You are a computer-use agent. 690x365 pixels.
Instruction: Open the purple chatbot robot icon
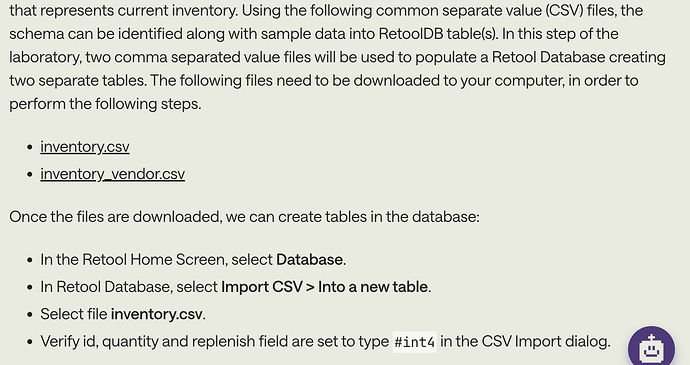(x=651, y=347)
